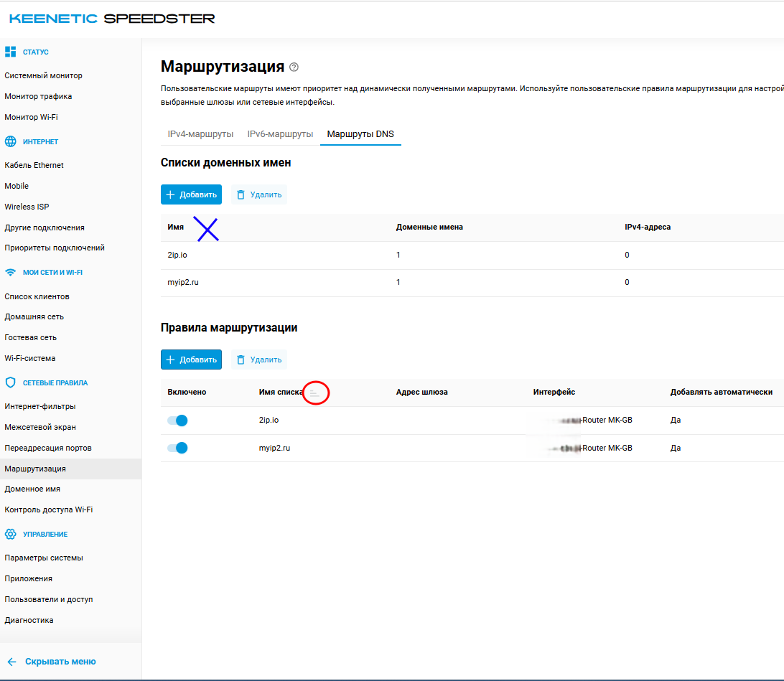The image size is (784, 681).
Task: Click the Управление gear icon in sidebar
Action: pos(10,535)
